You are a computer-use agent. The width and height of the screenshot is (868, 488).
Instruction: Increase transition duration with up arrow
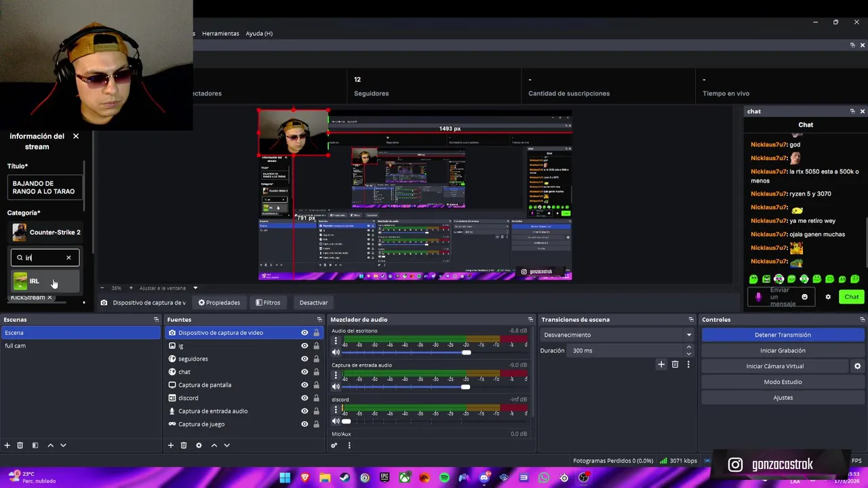click(x=689, y=348)
